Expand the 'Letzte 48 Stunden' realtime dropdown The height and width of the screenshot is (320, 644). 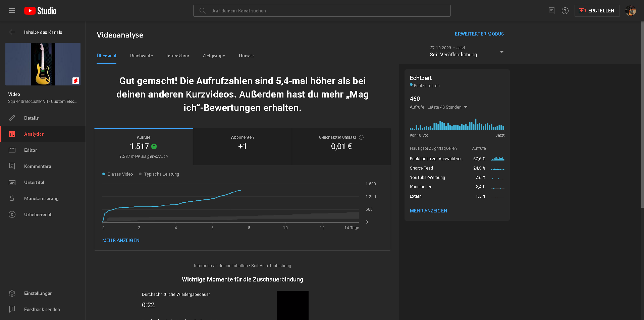pyautogui.click(x=465, y=107)
